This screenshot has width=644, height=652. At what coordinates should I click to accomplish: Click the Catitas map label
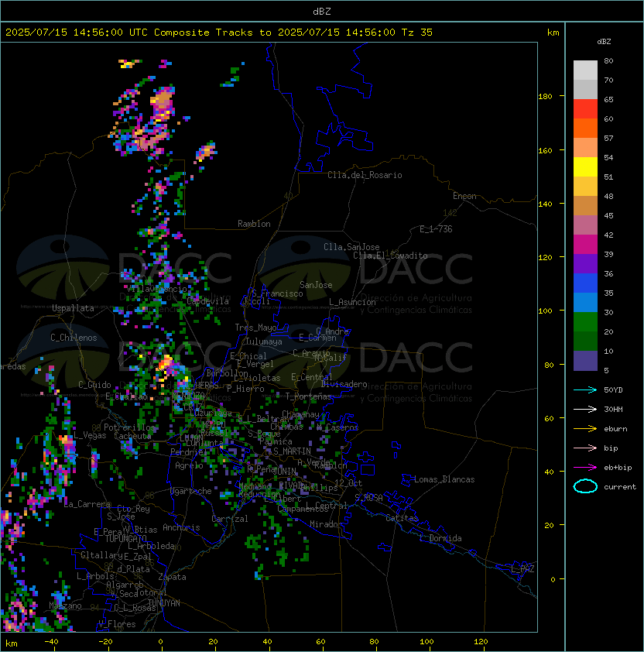coord(402,518)
